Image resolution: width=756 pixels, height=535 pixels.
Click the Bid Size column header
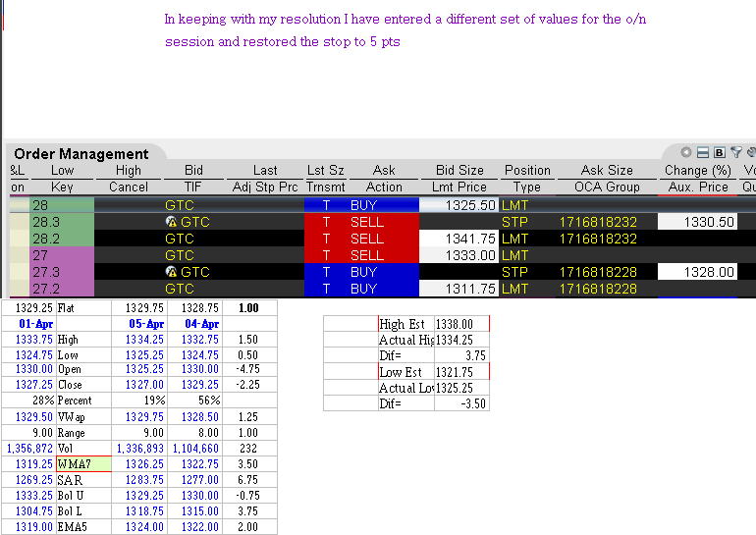pyautogui.click(x=459, y=170)
